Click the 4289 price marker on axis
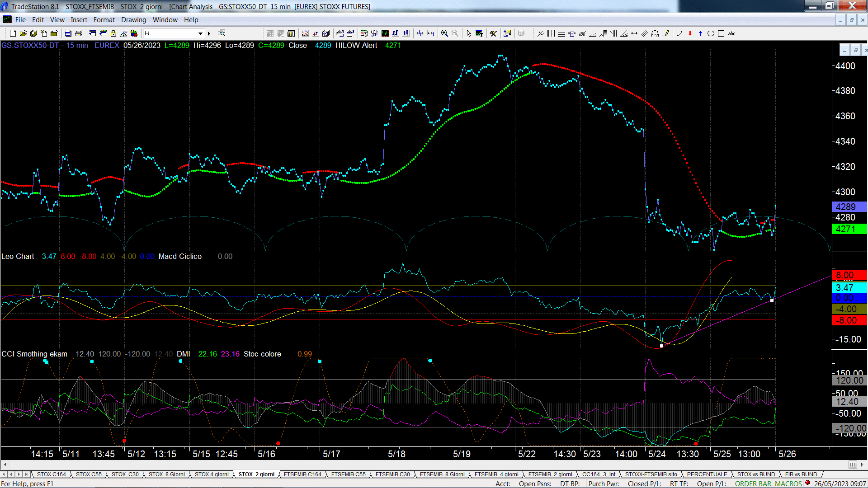Viewport: 868px width, 488px height. pos(849,206)
